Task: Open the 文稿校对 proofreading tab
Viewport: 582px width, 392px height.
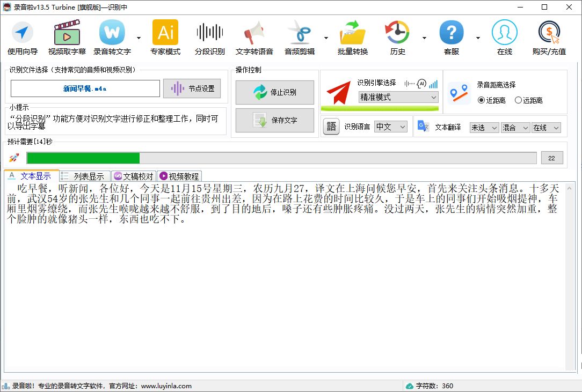Action: 134,176
